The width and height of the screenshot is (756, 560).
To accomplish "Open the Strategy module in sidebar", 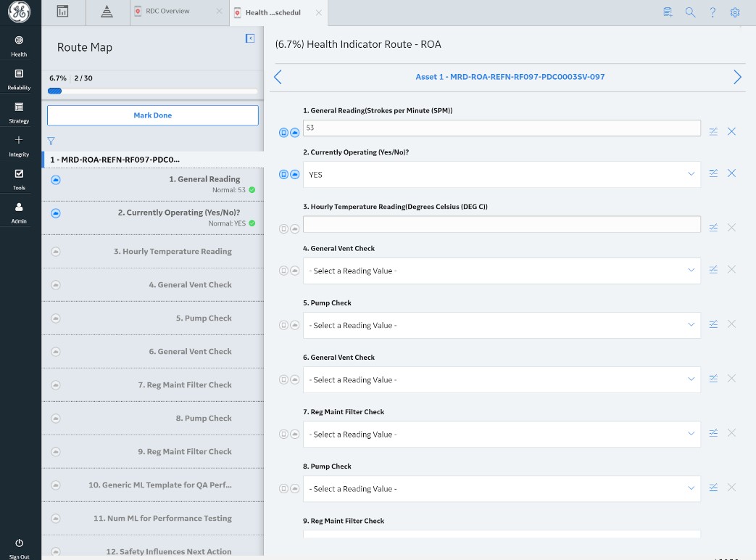I will [19, 112].
